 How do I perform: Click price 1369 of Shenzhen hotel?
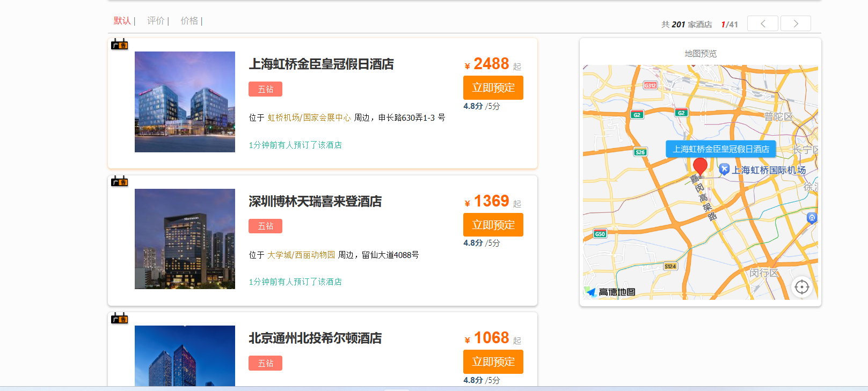coord(491,201)
